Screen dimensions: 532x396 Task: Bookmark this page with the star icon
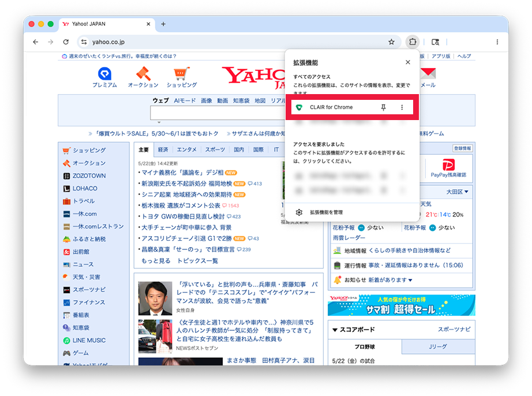click(x=391, y=42)
